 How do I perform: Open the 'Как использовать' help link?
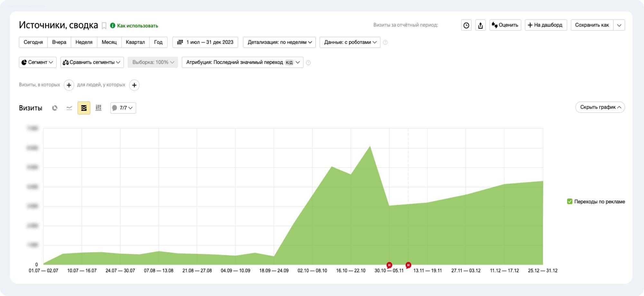[137, 26]
